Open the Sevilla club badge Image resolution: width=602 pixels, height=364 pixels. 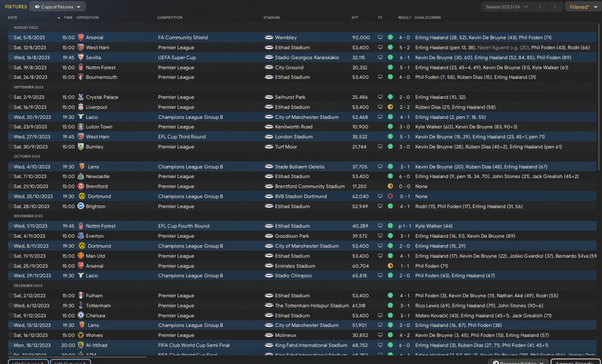click(x=80, y=57)
